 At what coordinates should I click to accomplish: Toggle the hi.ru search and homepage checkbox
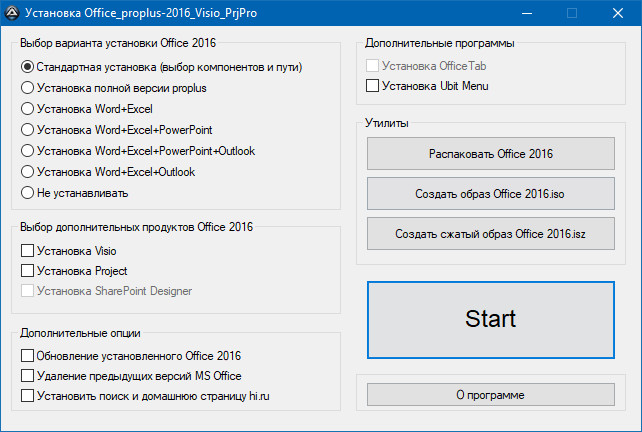click(27, 397)
